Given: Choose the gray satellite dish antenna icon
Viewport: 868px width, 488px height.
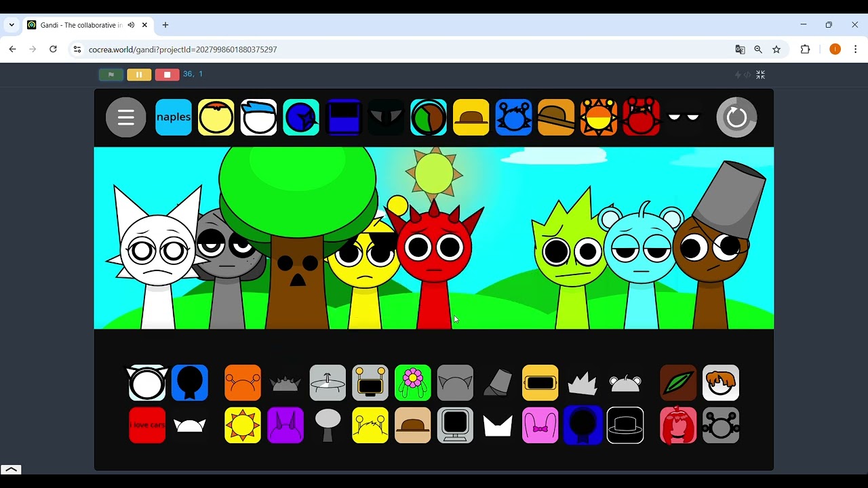Looking at the screenshot, I should click(x=328, y=382).
